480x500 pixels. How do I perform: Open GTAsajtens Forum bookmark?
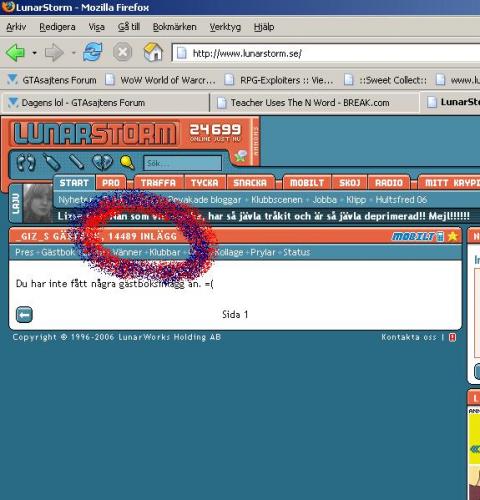pos(52,80)
